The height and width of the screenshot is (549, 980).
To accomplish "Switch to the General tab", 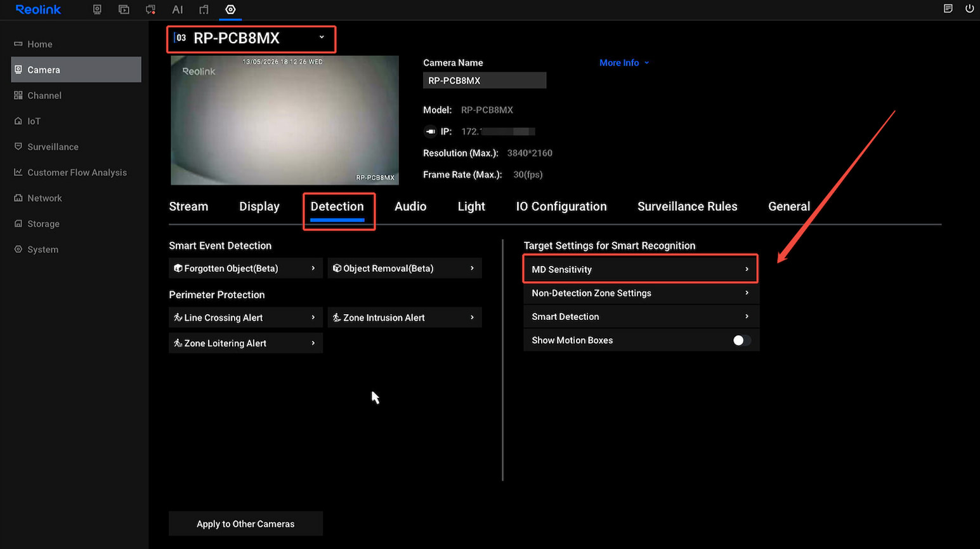I will (x=789, y=207).
